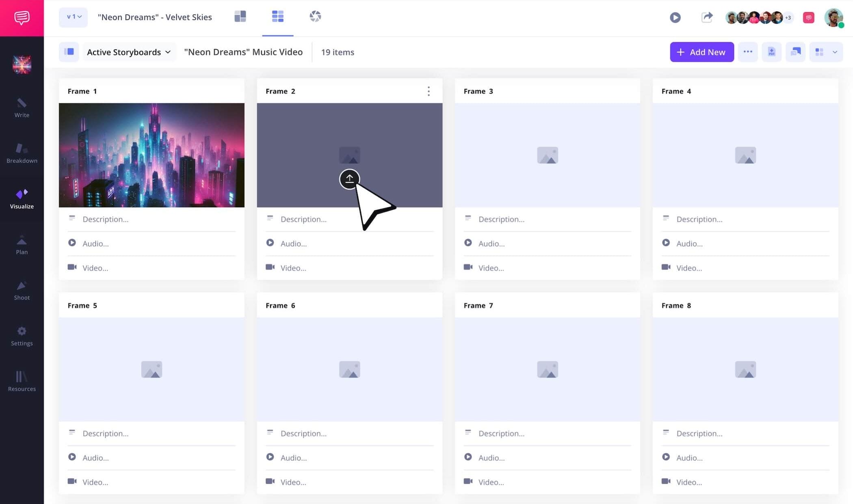The image size is (853, 504).
Task: Start playback with the play button
Action: pyautogui.click(x=675, y=17)
